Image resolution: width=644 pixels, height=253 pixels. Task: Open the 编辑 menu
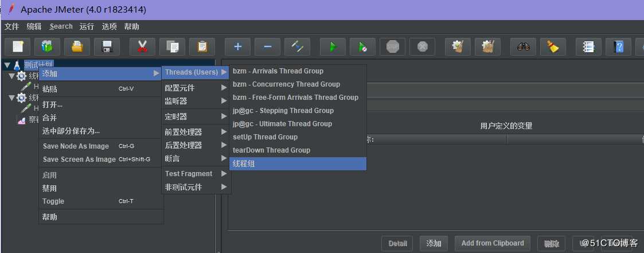tap(34, 27)
